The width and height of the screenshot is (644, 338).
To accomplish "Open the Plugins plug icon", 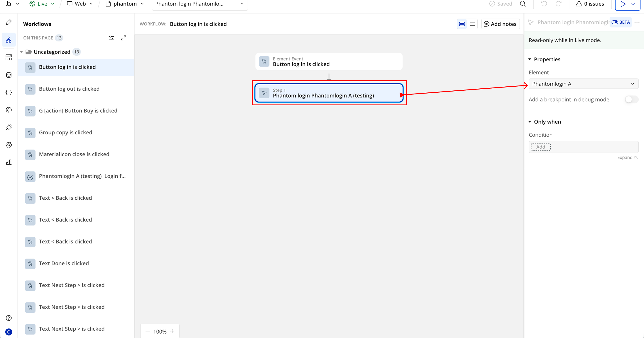I will pyautogui.click(x=9, y=127).
